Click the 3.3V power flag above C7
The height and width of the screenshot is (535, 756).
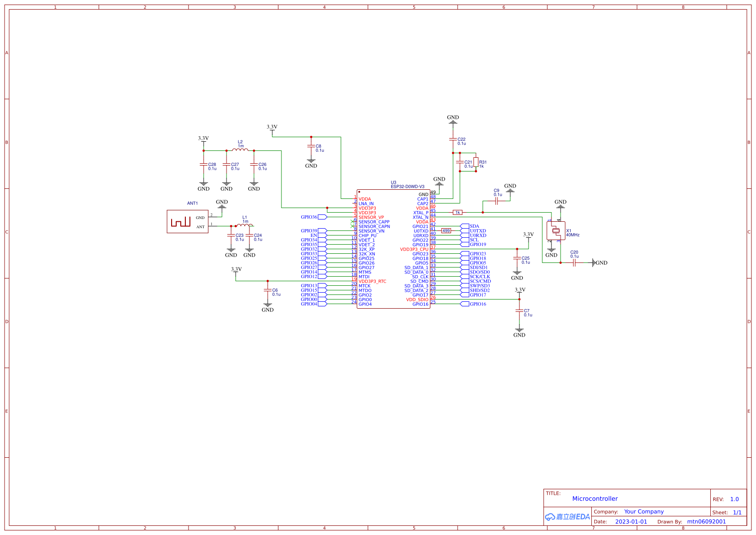519,289
